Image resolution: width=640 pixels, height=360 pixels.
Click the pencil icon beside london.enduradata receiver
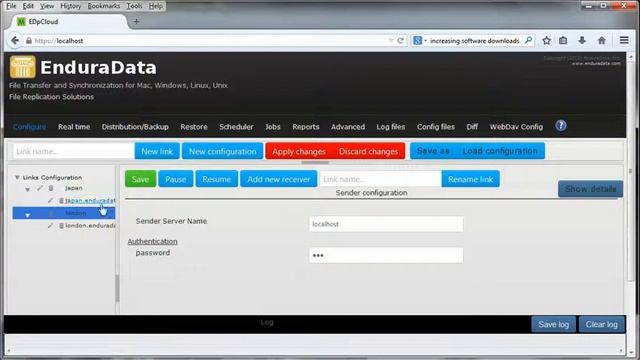[50, 225]
